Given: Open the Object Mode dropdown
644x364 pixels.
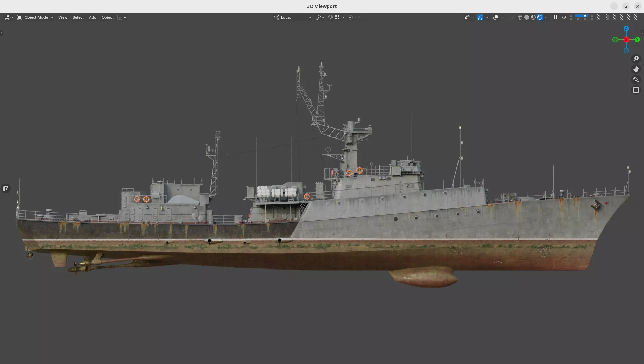Looking at the screenshot, I should tap(35, 17).
